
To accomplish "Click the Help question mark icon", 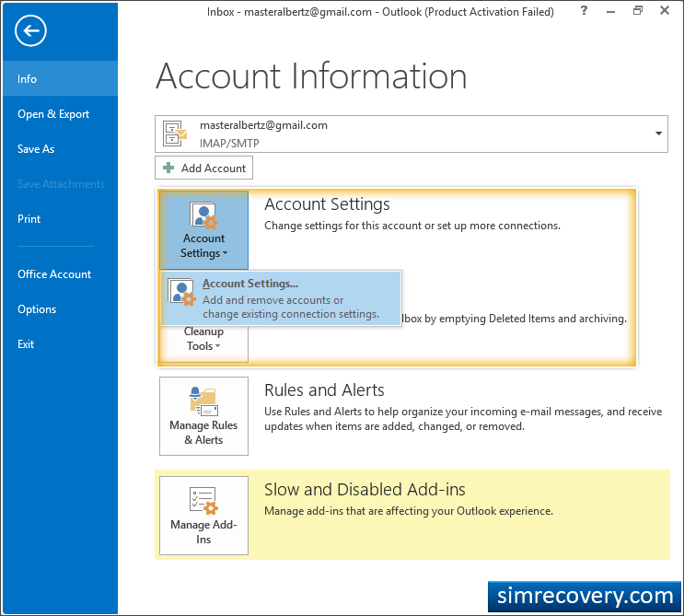I will [584, 10].
